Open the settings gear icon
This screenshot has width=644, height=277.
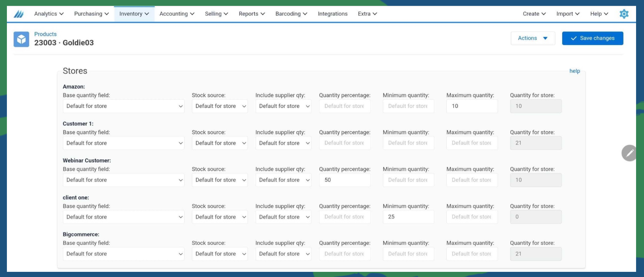coord(624,14)
